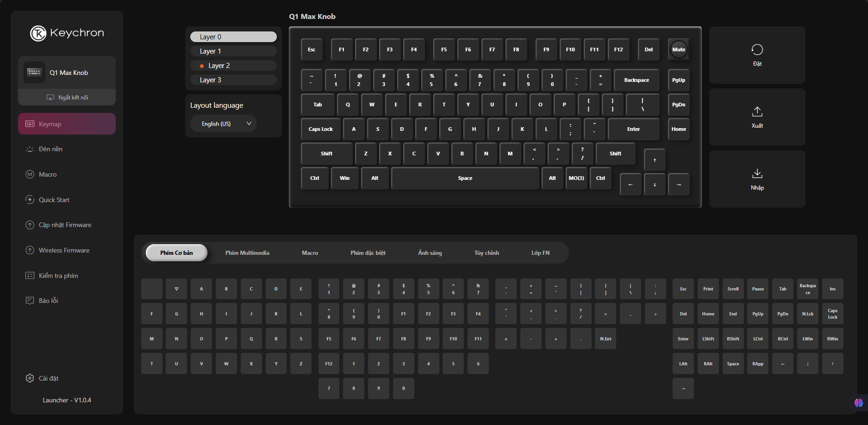868x425 pixels.
Task: Open the Macro page in sidebar
Action: click(x=48, y=174)
